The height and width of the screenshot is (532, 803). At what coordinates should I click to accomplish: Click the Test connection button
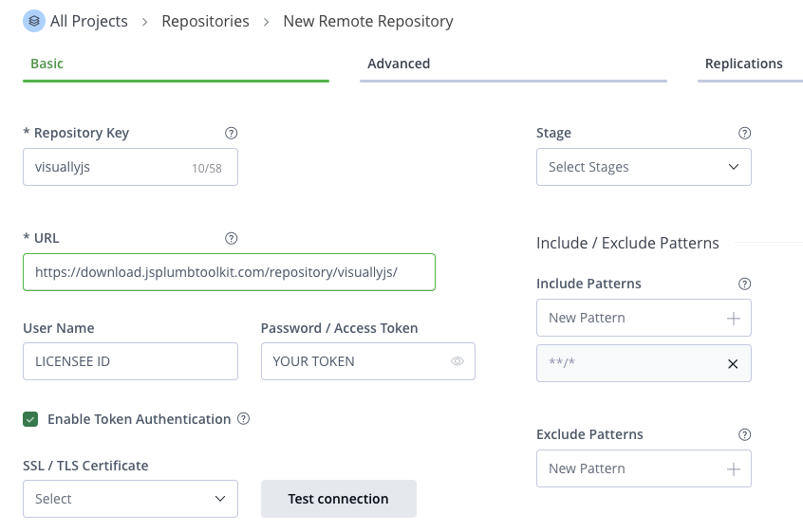(x=339, y=499)
